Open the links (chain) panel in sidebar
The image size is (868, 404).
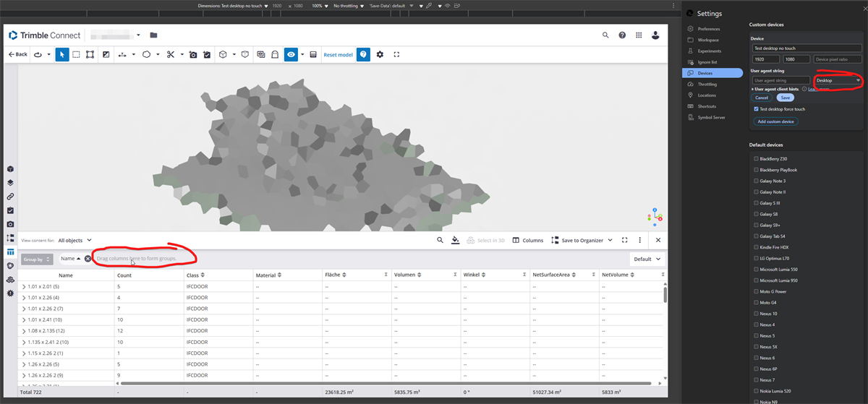coord(10,197)
